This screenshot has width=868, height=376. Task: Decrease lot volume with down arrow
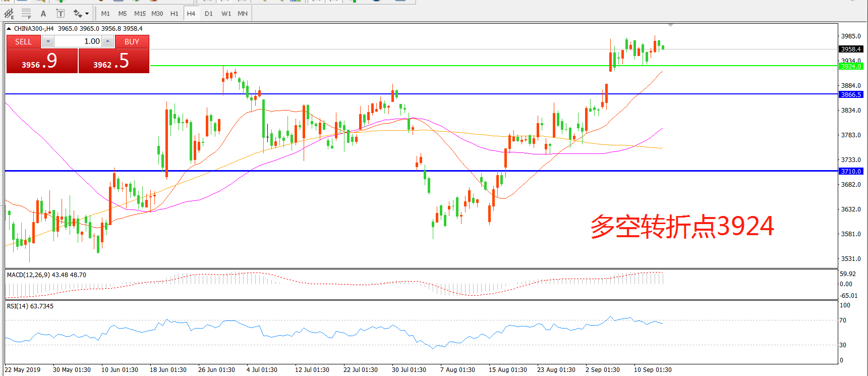[48, 42]
